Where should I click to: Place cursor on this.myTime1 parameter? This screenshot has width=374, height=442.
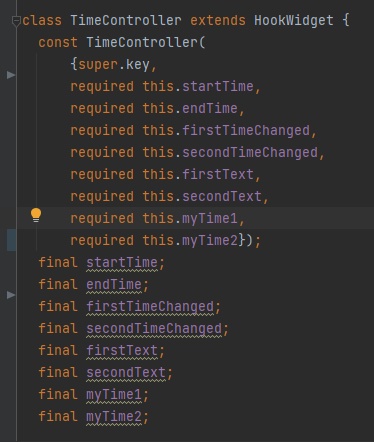pyautogui.click(x=190, y=219)
